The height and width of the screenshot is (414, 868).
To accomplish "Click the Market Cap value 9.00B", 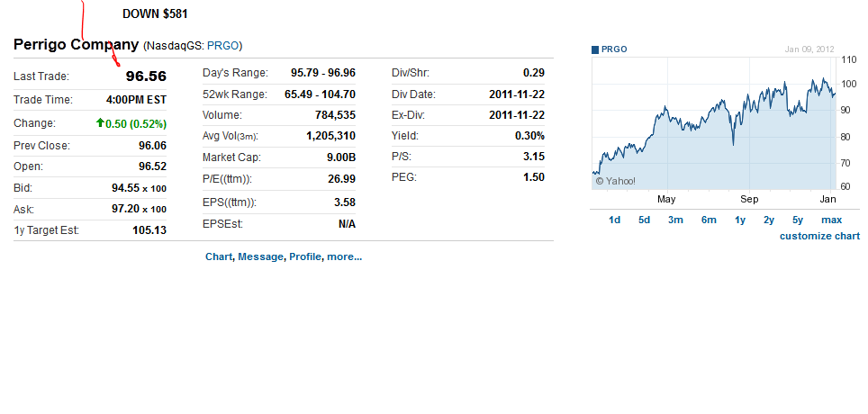I will (341, 157).
